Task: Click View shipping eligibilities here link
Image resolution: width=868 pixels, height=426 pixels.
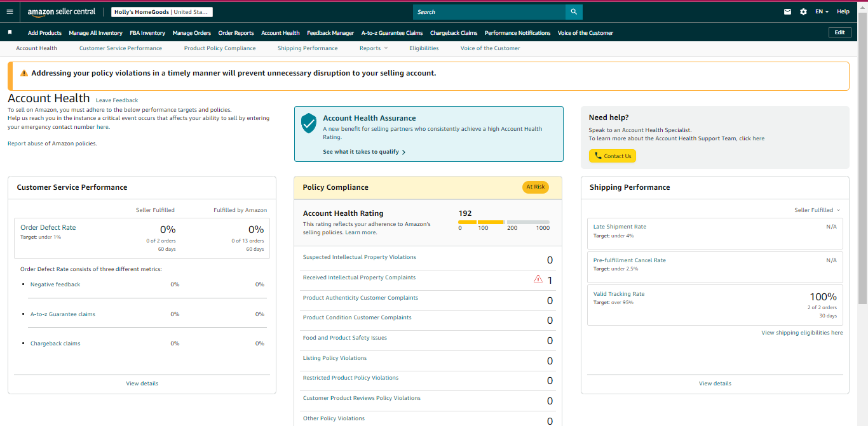Action: point(802,333)
